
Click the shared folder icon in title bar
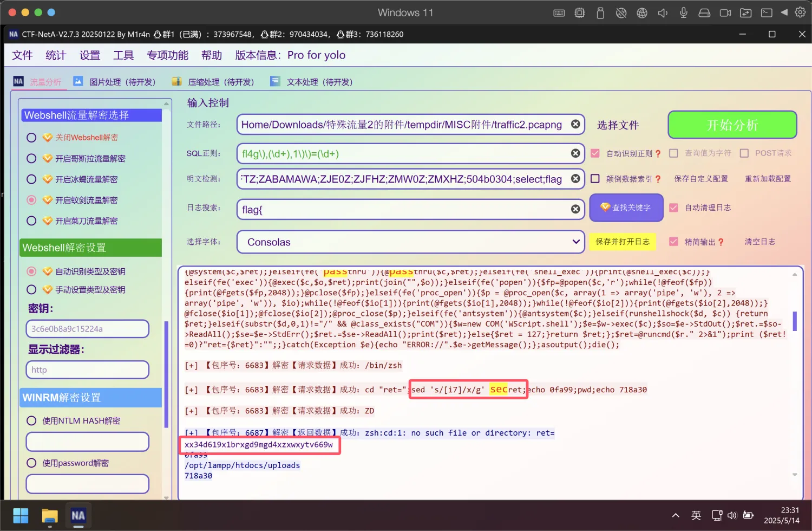746,13
